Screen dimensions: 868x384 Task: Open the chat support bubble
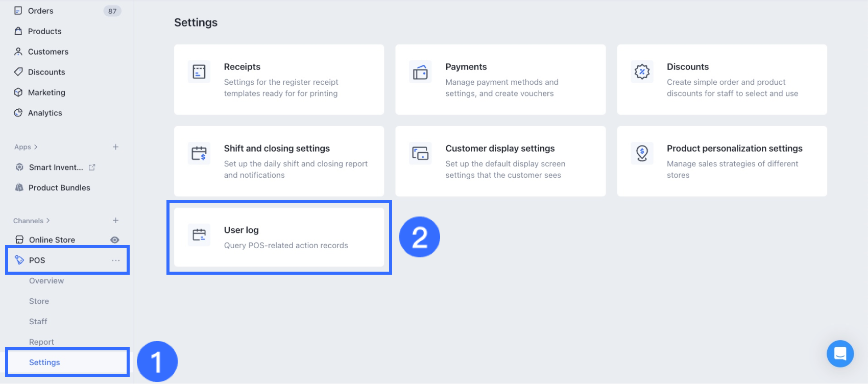pyautogui.click(x=840, y=353)
